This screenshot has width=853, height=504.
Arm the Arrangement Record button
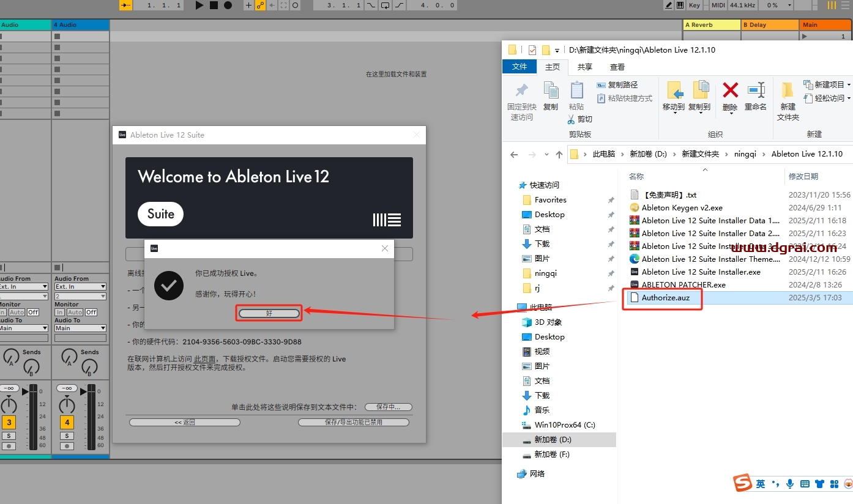[x=228, y=5]
